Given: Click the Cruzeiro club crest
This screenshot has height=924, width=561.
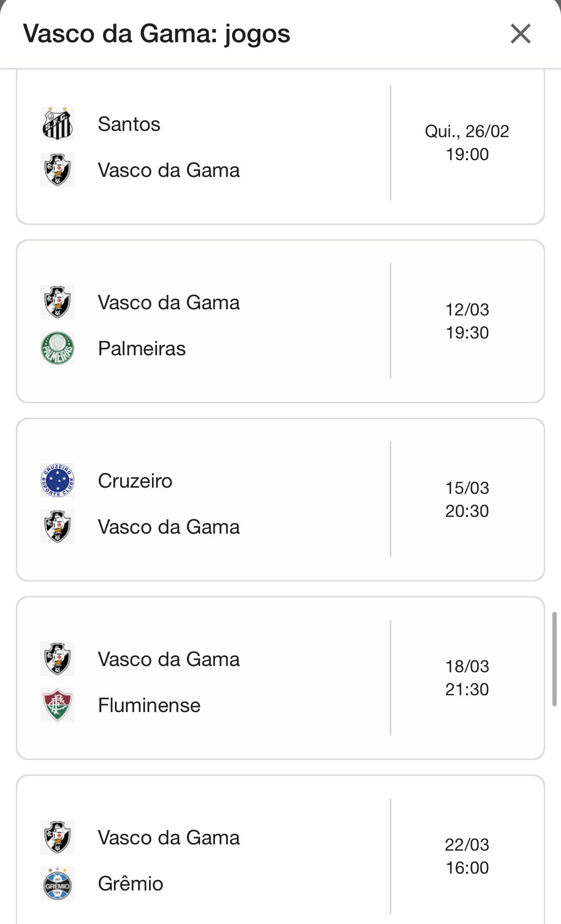Looking at the screenshot, I should tap(58, 480).
